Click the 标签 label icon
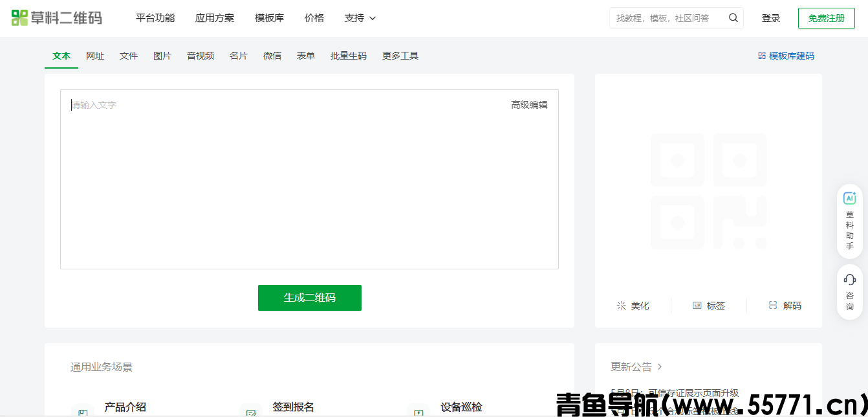Viewport: 868px width, 417px height. (x=697, y=306)
